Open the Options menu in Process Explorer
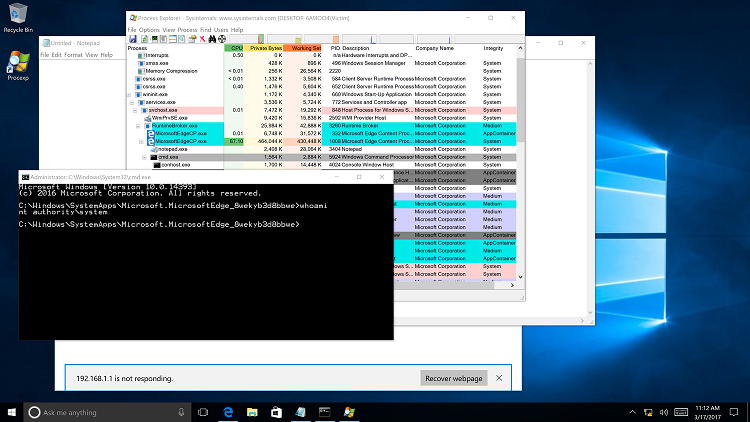 149,30
